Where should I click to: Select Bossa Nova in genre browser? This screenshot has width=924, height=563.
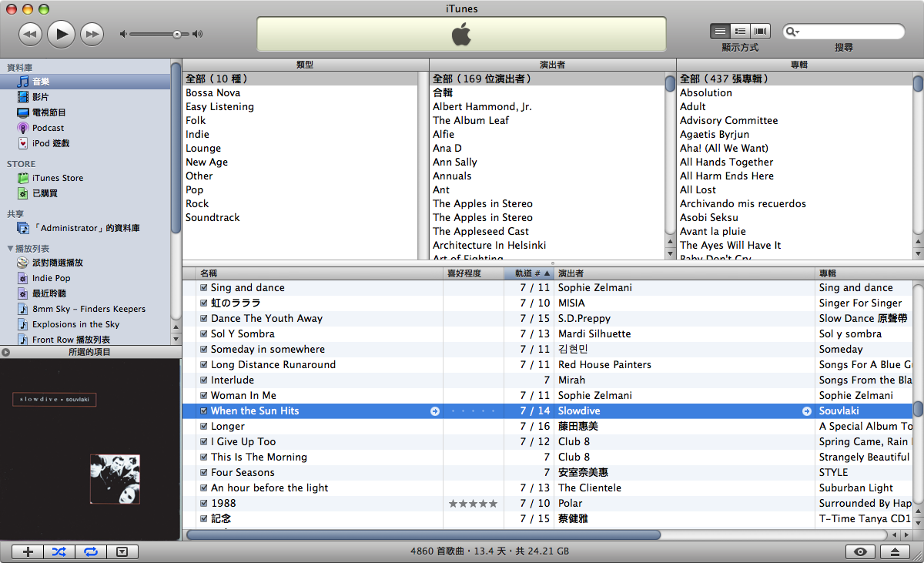click(300, 92)
